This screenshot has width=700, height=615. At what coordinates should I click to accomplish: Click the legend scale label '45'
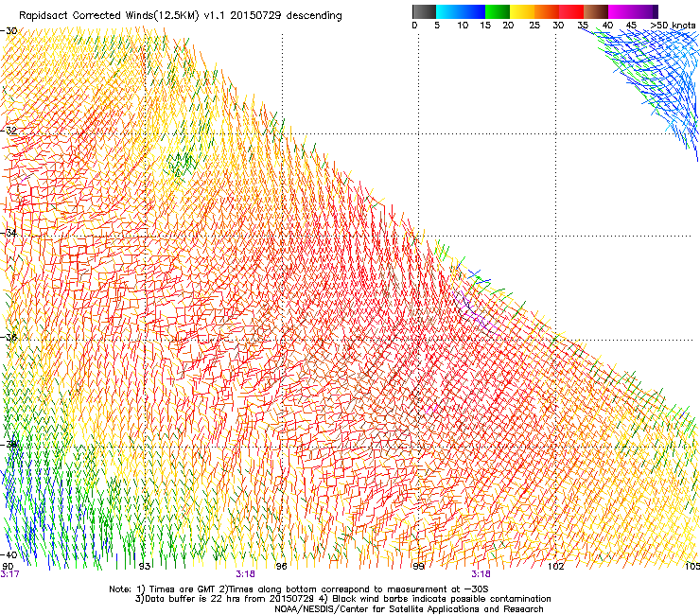pos(631,26)
